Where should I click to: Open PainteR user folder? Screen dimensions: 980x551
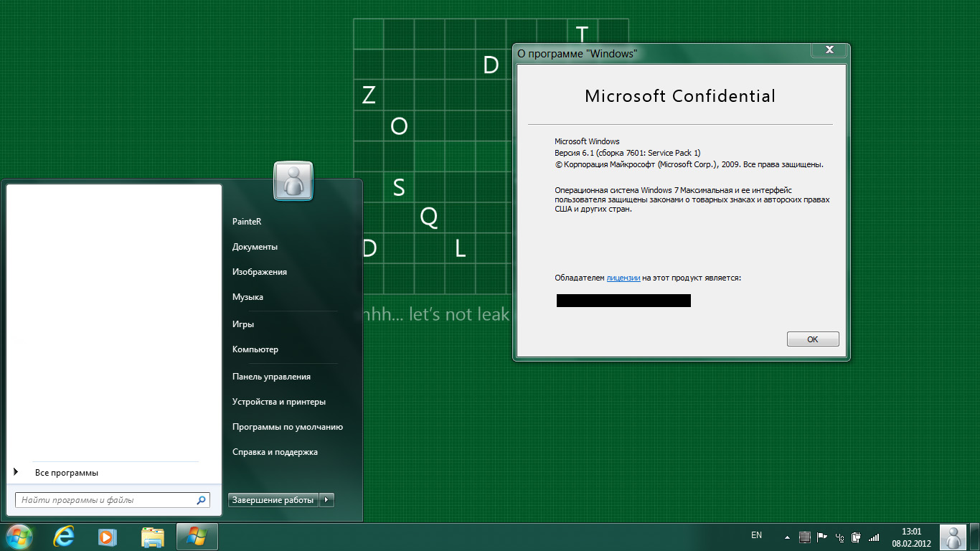point(247,222)
